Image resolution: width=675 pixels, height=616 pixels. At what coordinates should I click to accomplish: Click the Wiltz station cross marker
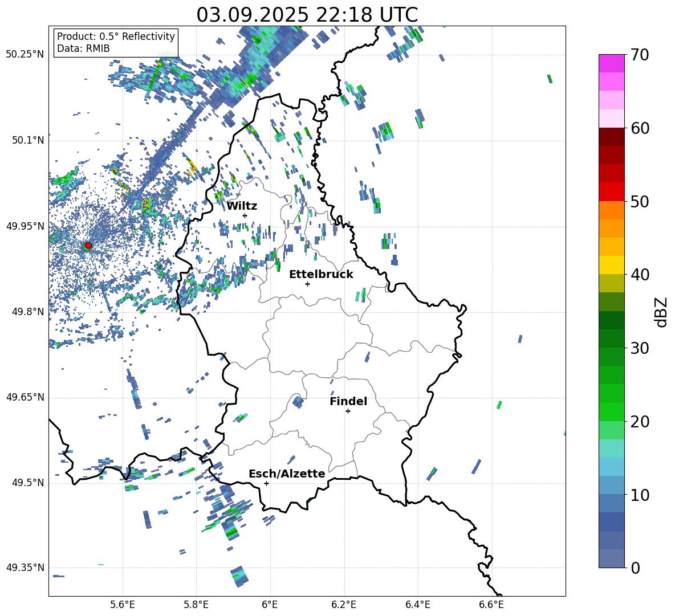pos(245,215)
